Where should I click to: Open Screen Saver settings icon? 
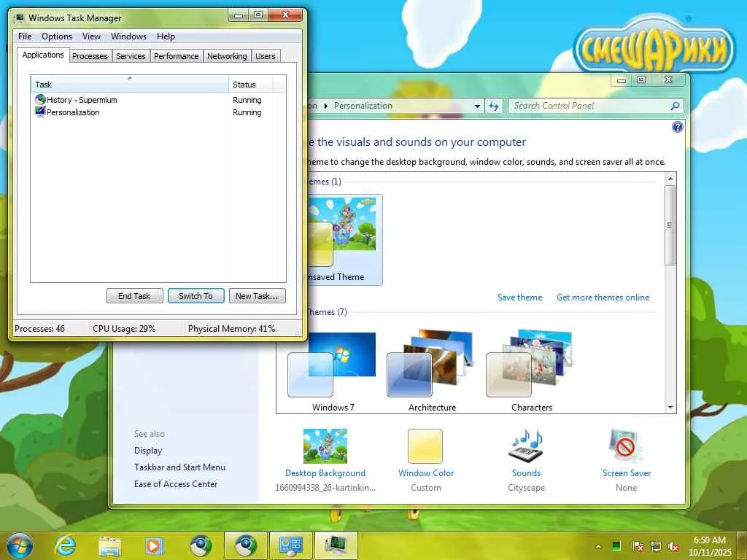[x=626, y=446]
